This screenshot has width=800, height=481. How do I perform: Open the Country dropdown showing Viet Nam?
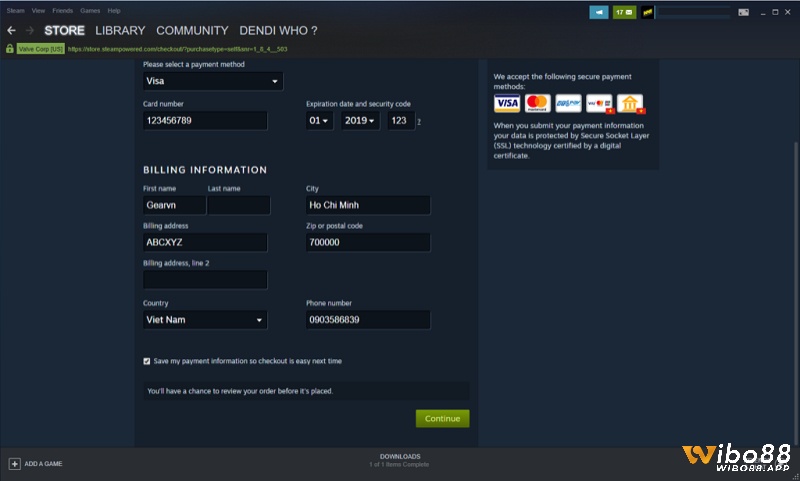pyautogui.click(x=205, y=320)
